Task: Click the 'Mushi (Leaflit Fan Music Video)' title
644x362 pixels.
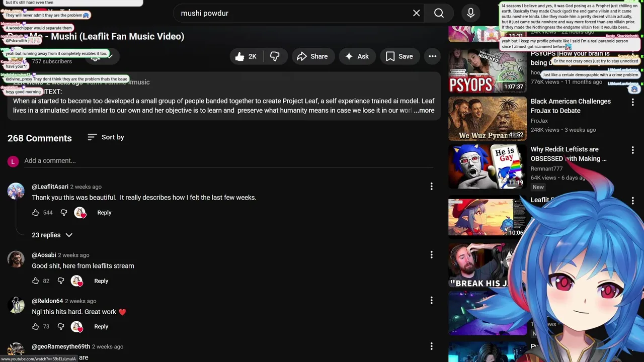Action: click(118, 36)
